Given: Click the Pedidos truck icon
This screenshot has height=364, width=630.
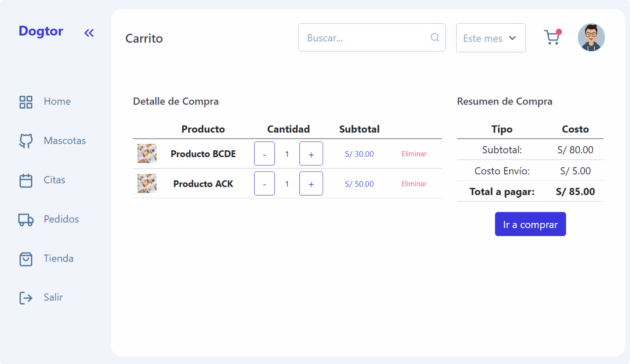Looking at the screenshot, I should pos(26,220).
